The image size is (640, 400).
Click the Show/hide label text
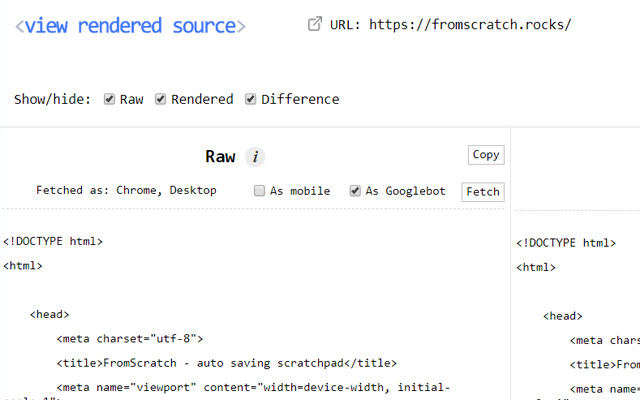tap(52, 100)
